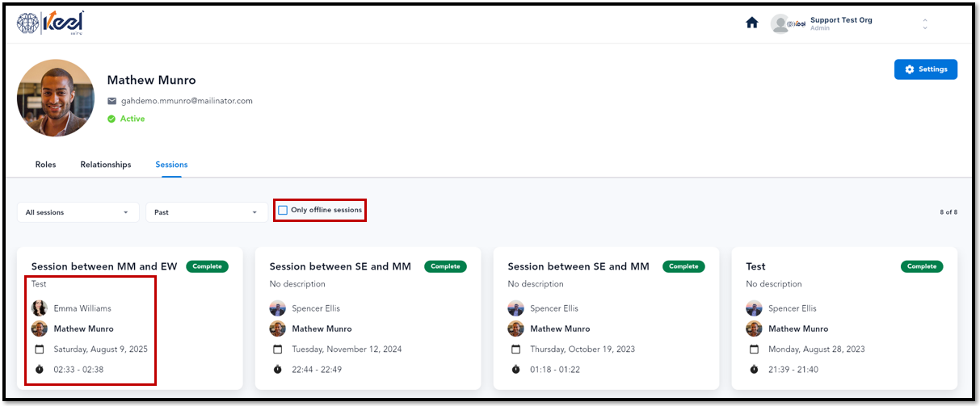Click Spencer Ellis avatar in November 12 card
The height and width of the screenshot is (406, 980).
coord(278,308)
